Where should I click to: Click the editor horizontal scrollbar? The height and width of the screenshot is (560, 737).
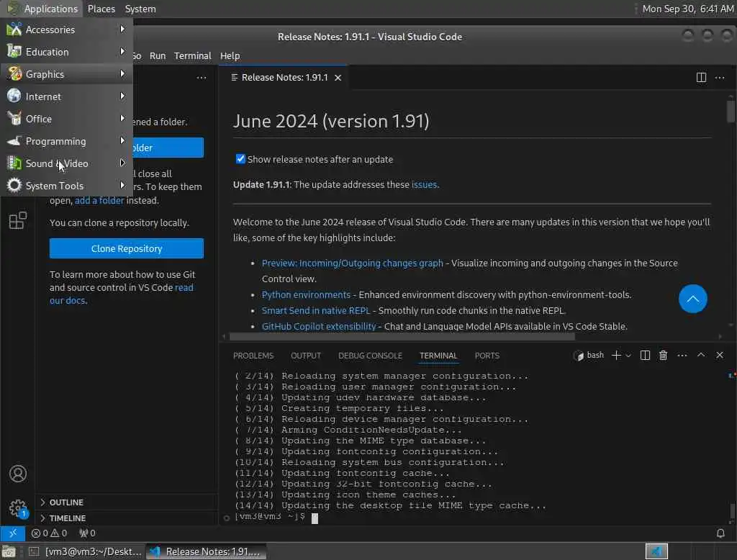pyautogui.click(x=402, y=336)
